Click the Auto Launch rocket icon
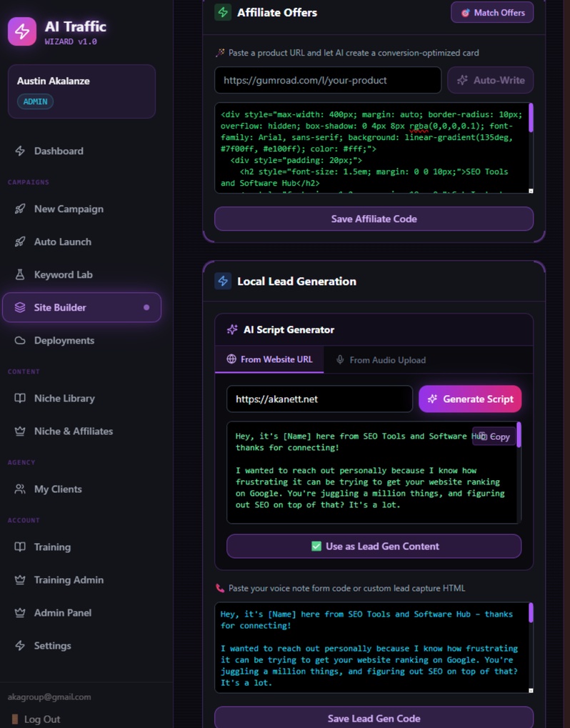The width and height of the screenshot is (570, 728). tap(20, 242)
